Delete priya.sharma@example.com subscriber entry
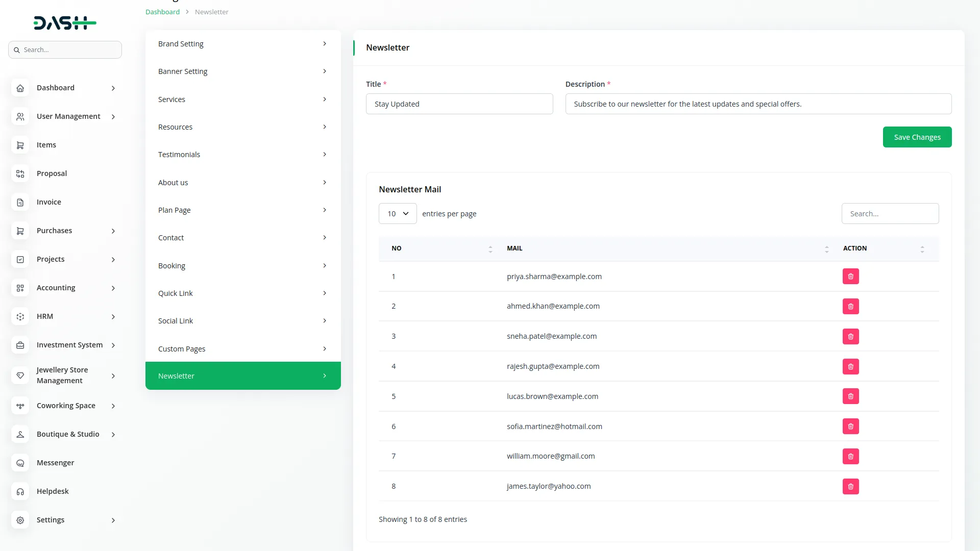 pos(850,277)
